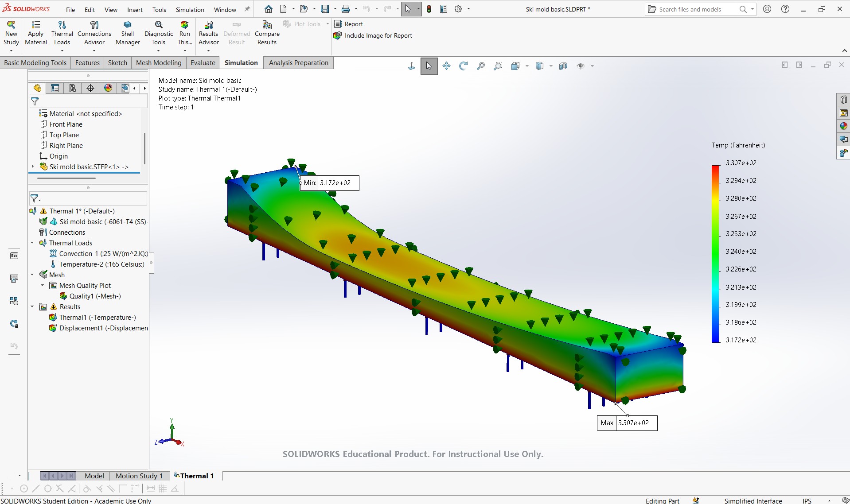Select the ConfigurationManager tab icon

tap(73, 88)
